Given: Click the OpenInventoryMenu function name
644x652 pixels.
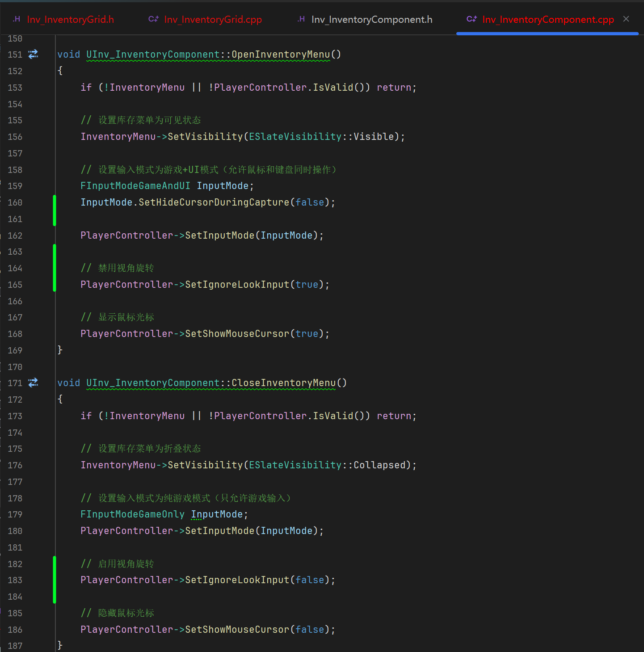Looking at the screenshot, I should [x=281, y=55].
